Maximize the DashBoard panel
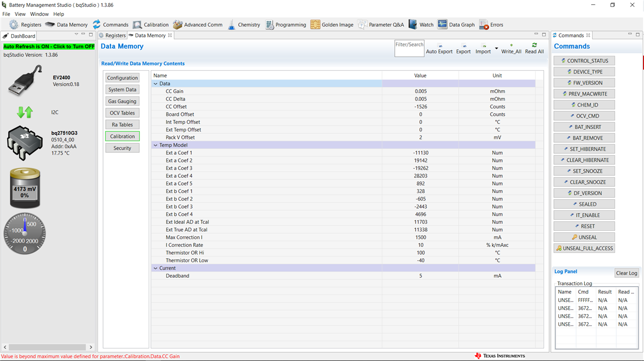Viewport: 644px width, 361px height. (x=91, y=35)
